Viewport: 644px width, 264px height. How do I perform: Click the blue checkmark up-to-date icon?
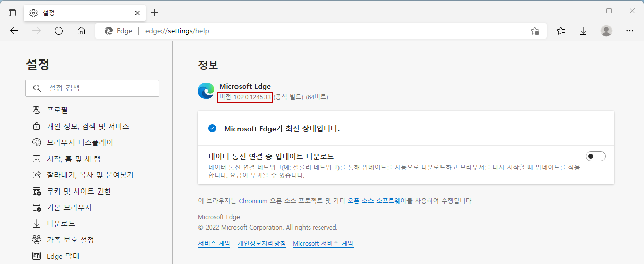pos(212,128)
